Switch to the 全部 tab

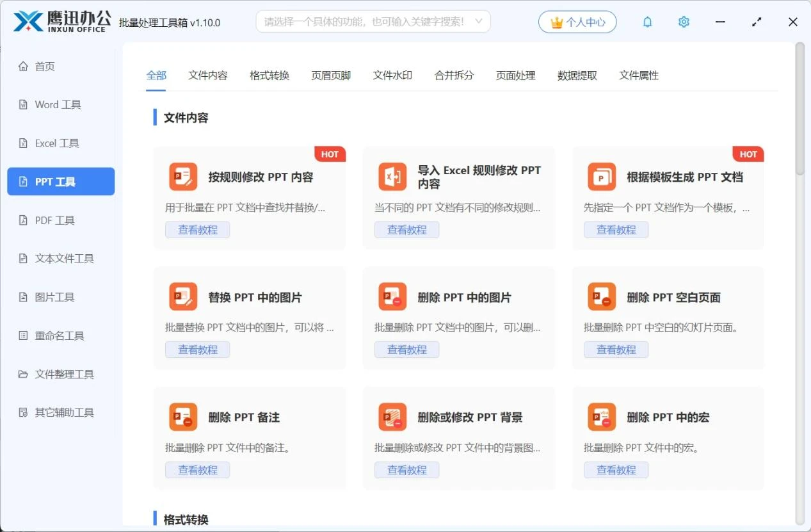[x=156, y=75]
